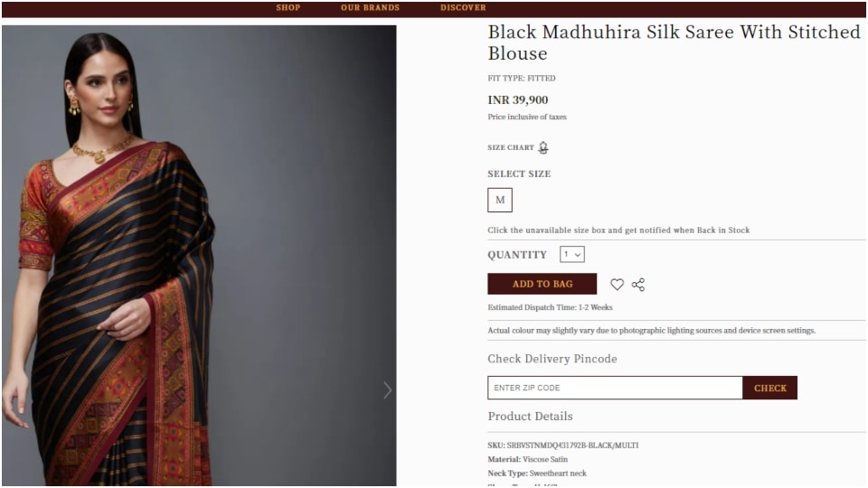Click the INR 39,900 price
The image size is (868, 488).
[517, 100]
